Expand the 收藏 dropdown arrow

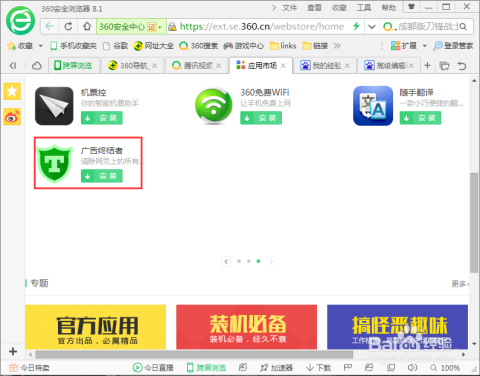pos(41,46)
